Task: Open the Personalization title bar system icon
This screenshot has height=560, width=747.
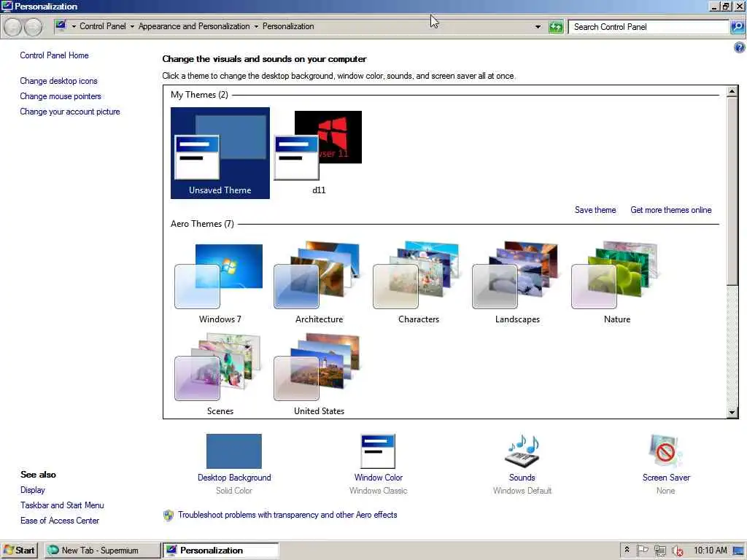Action: click(7, 6)
